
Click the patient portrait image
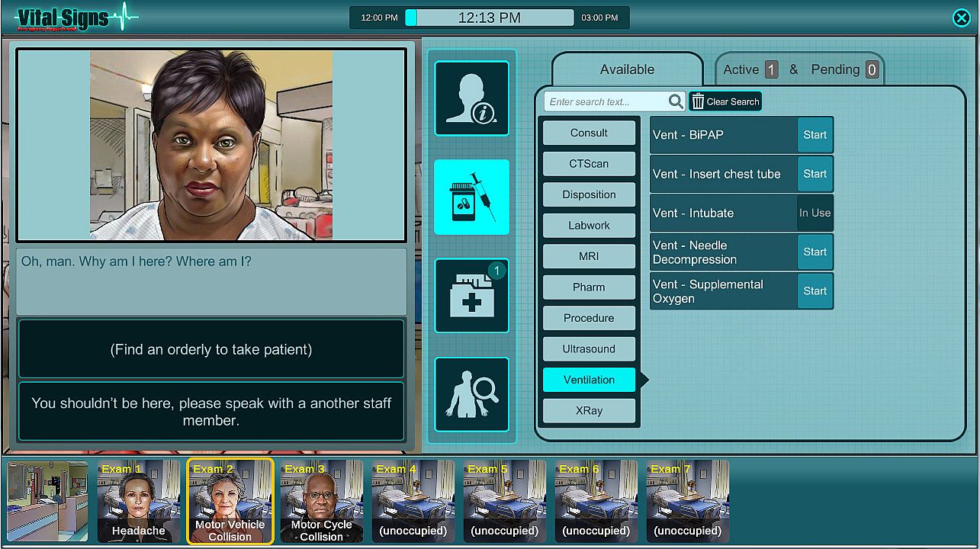211,145
